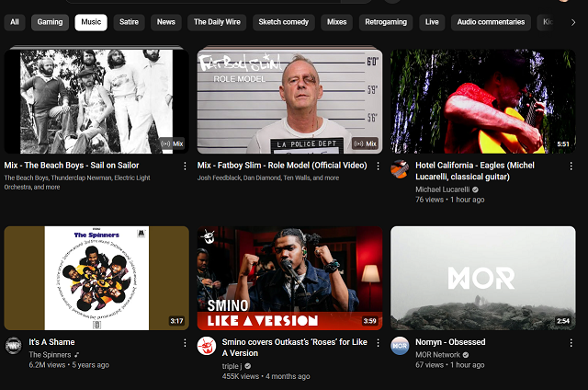The height and width of the screenshot is (390, 588).
Task: Click text '76 views • 1 hour ago'
Action: 449,200
